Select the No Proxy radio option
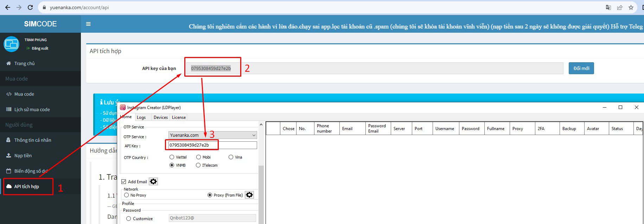 click(126, 195)
